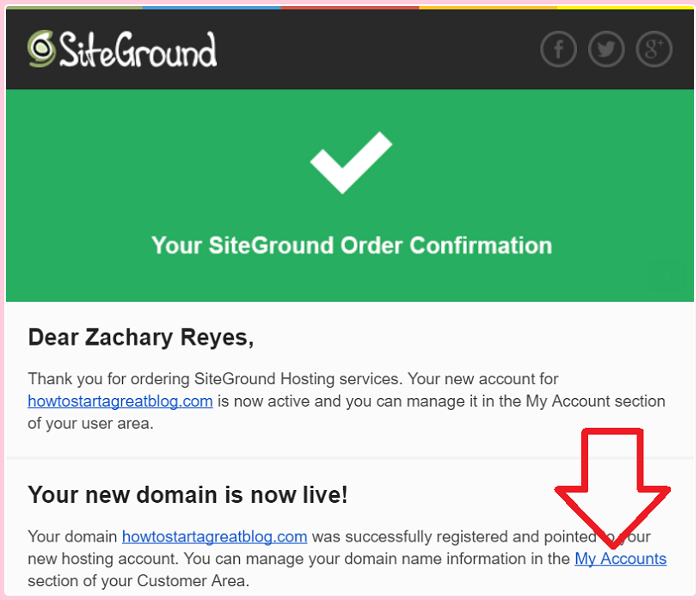The width and height of the screenshot is (700, 600).
Task: Click the yellow stripe segment at top
Action: (625, 8)
